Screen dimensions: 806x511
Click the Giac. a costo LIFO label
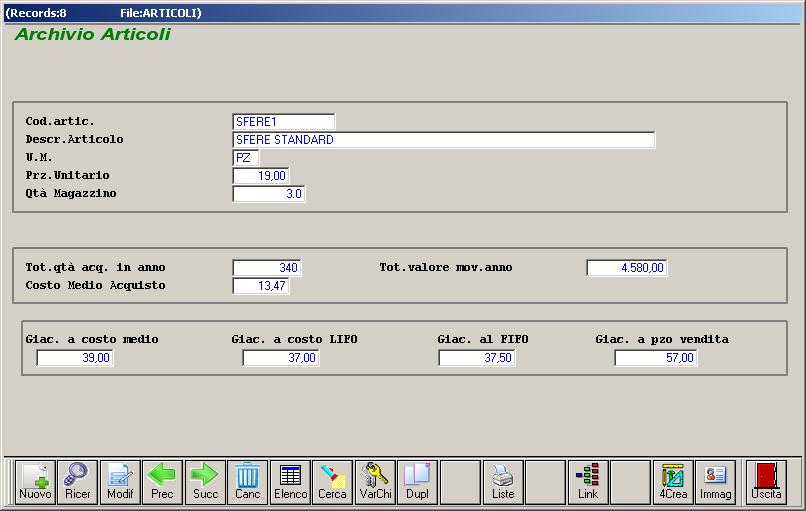tap(295, 339)
